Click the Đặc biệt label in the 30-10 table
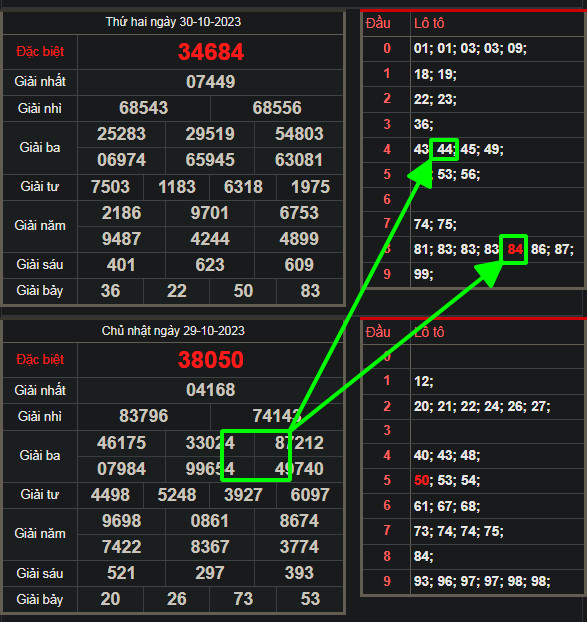The width and height of the screenshot is (587, 622). click(40, 52)
